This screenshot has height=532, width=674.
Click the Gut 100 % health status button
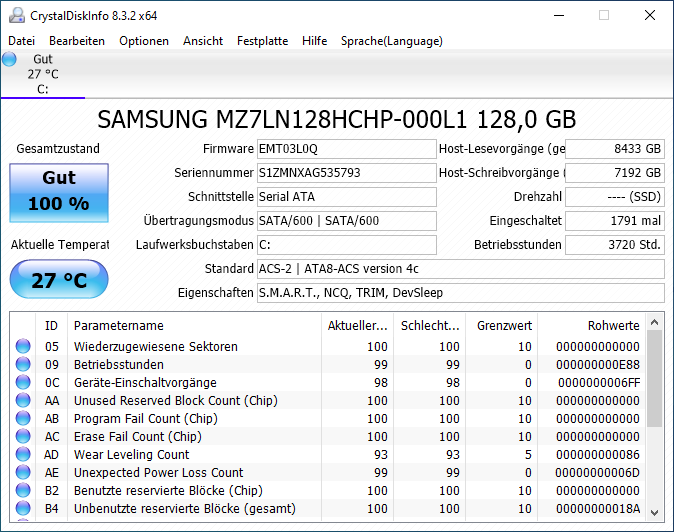coord(59,193)
